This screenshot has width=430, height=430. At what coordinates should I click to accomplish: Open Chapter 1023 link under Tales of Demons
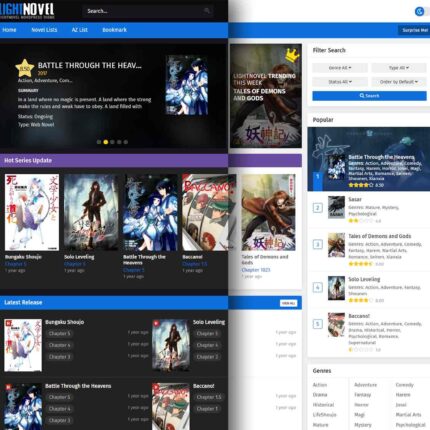pos(256,270)
